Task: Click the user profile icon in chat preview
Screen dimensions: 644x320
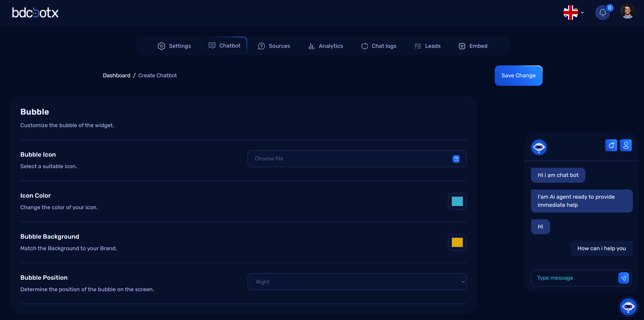Action: (626, 145)
